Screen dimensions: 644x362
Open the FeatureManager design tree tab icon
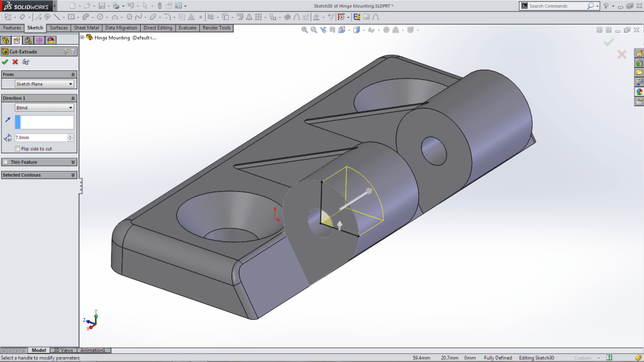(6, 40)
